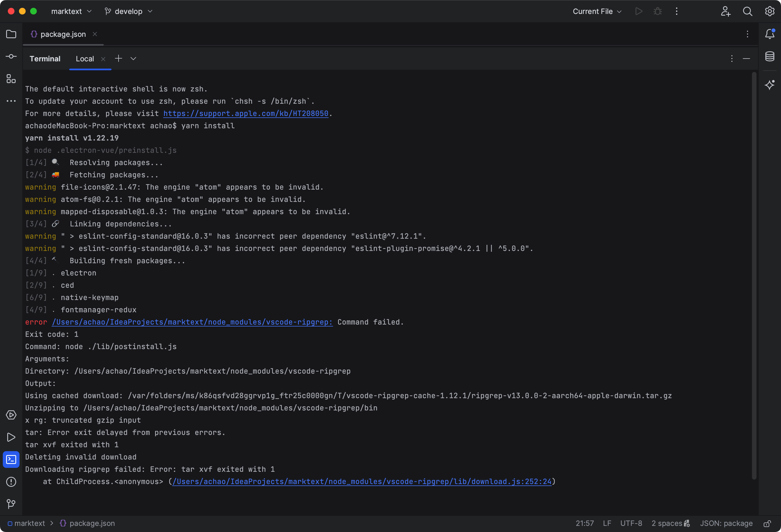The height and width of the screenshot is (532, 781).
Task: Open the Git tool window icon
Action: [11, 504]
